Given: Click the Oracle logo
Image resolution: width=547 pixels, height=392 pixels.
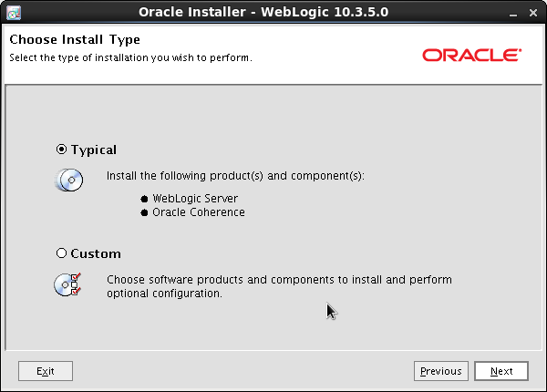Looking at the screenshot, I should pyautogui.click(x=472, y=55).
